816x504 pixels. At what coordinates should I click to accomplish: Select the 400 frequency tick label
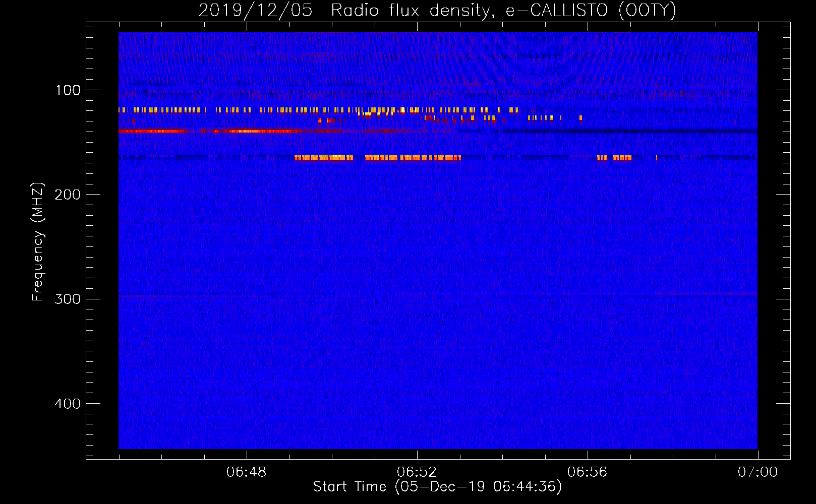[x=68, y=404]
